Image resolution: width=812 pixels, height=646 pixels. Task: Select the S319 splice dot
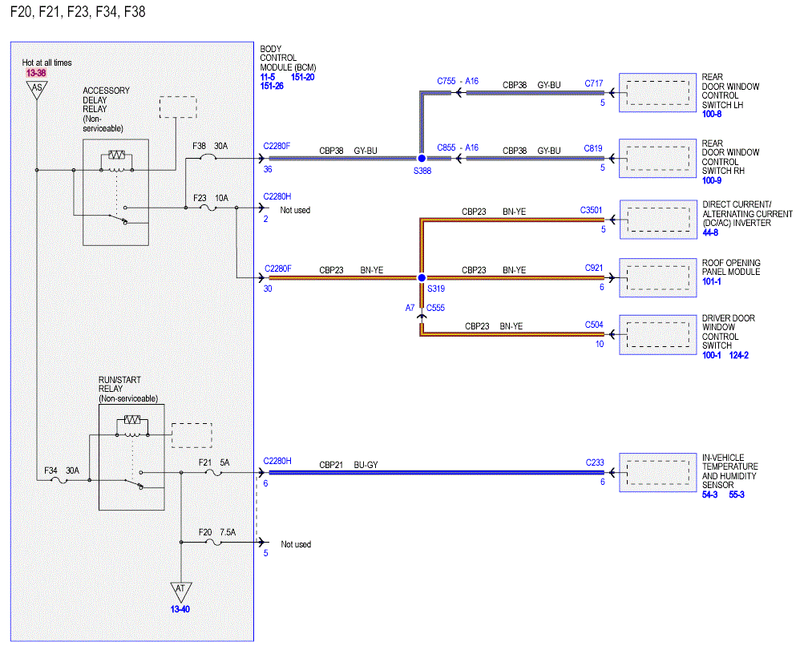(422, 278)
